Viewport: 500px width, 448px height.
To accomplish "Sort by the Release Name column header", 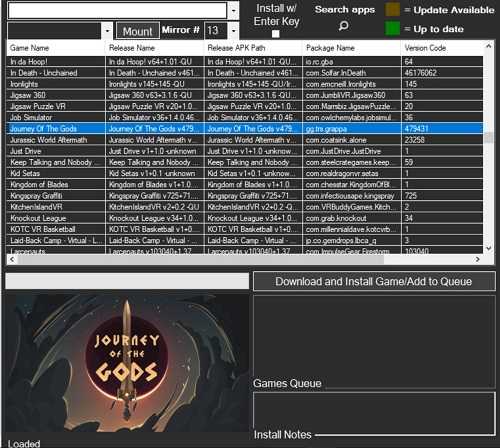I will [x=154, y=48].
